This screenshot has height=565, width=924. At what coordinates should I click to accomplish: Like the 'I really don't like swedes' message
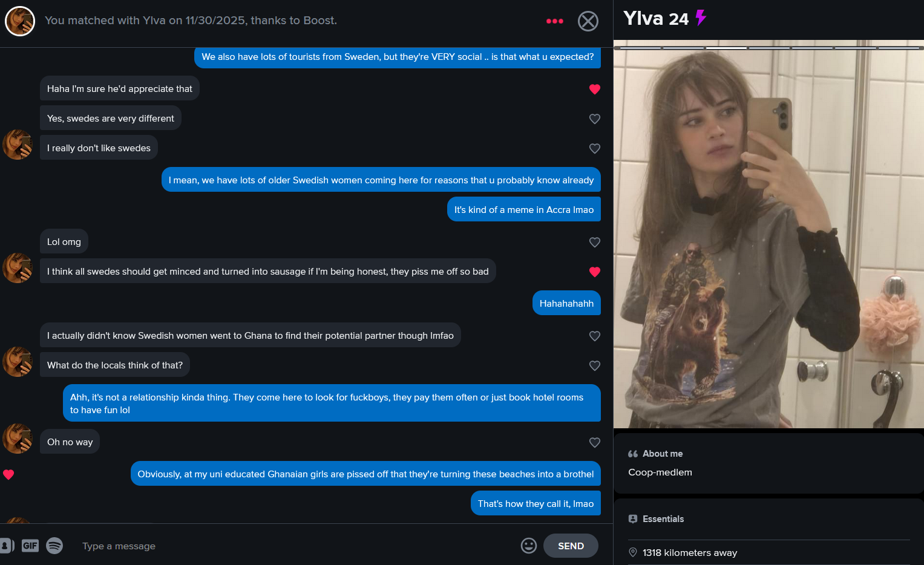click(x=595, y=148)
